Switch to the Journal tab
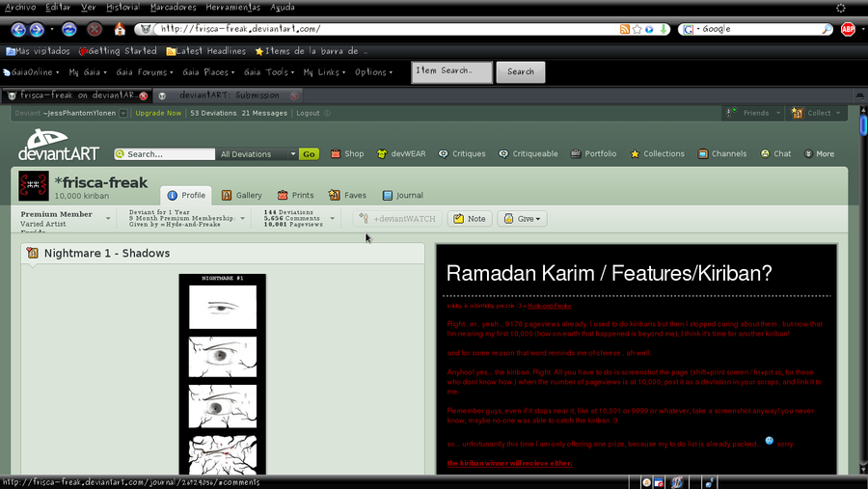Viewport: 868px width, 489px height. point(402,195)
